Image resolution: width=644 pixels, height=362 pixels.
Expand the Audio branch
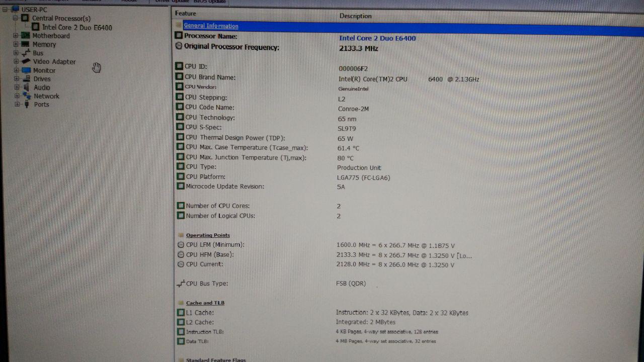tap(17, 87)
